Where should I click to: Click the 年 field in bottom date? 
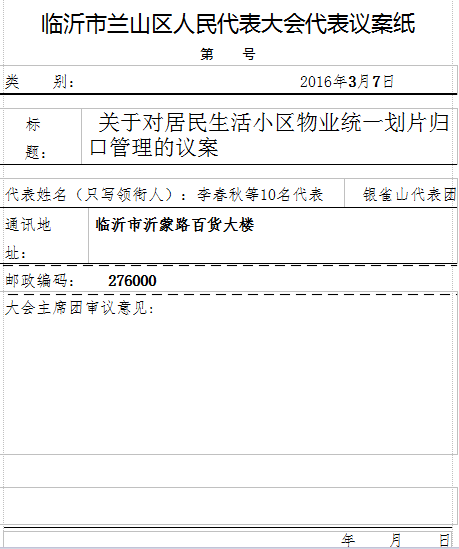pyautogui.click(x=348, y=540)
